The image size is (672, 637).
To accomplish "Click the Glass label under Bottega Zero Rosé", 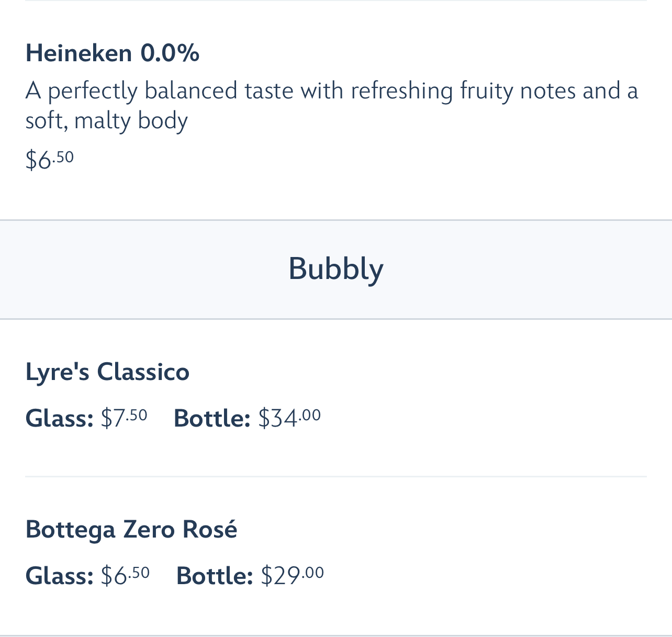I will [59, 576].
